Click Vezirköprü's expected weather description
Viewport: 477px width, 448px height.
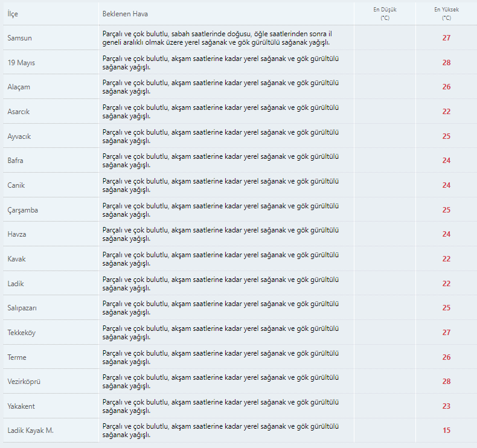point(220,382)
